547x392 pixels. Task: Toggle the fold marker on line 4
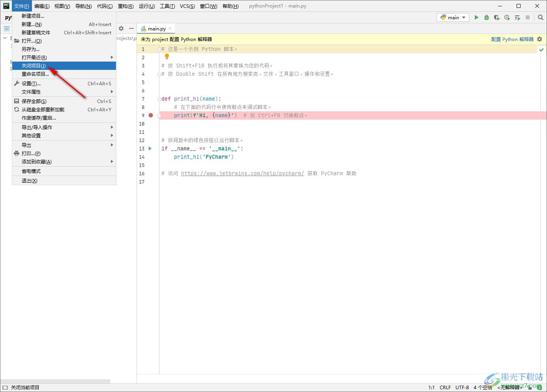point(159,74)
